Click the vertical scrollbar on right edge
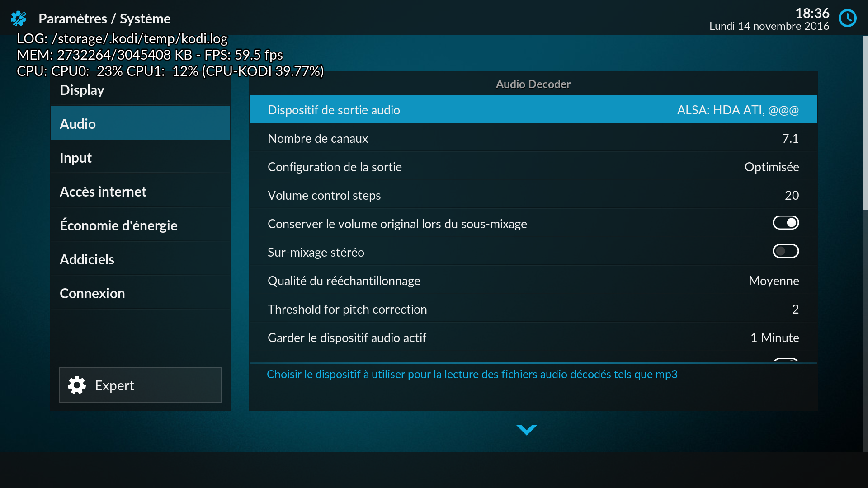The image size is (868, 488). (x=865, y=123)
